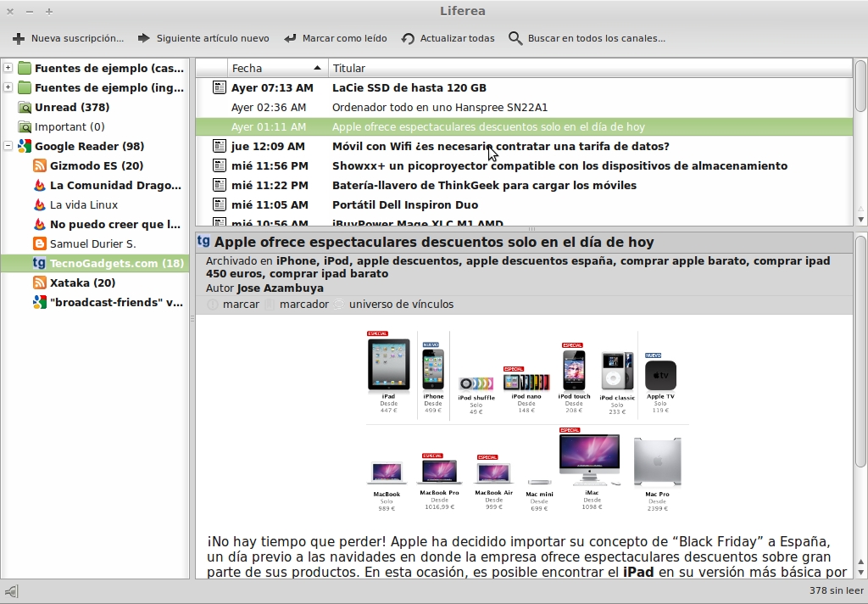Click the unread icon beside Móvil con Wifi article
The height and width of the screenshot is (604, 868).
tap(220, 146)
